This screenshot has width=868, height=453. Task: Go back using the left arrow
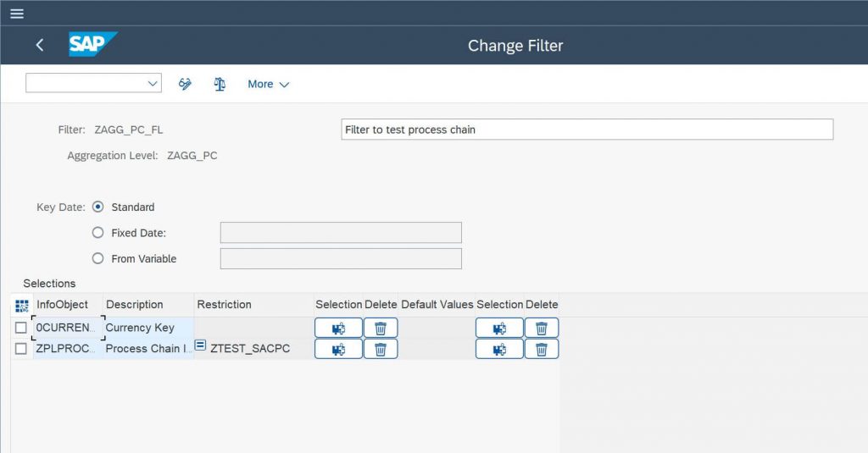(39, 46)
